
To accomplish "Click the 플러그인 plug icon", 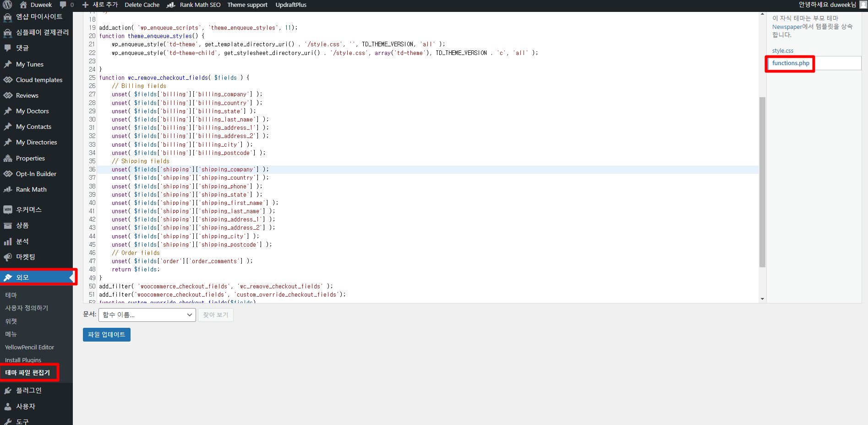I will [x=8, y=391].
